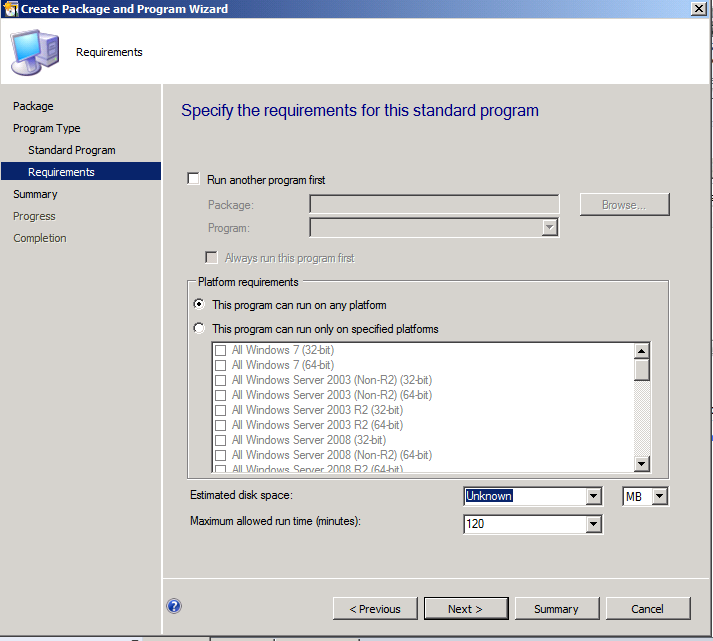Click the 120 run time value field

525,524
